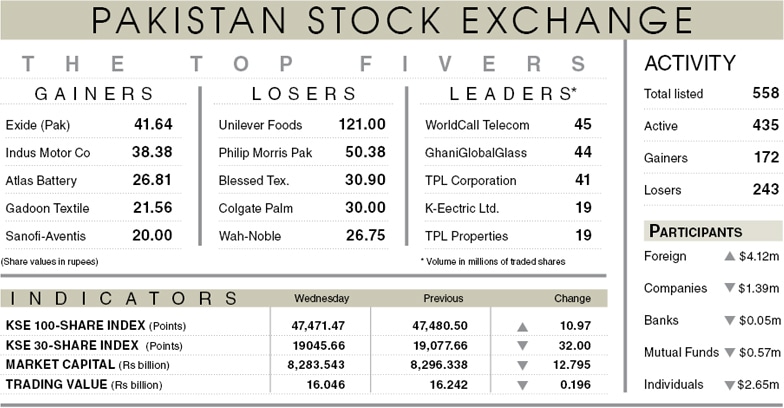Click the Unilever Foods loser entry
This screenshot has height=408, width=784.
302,124
